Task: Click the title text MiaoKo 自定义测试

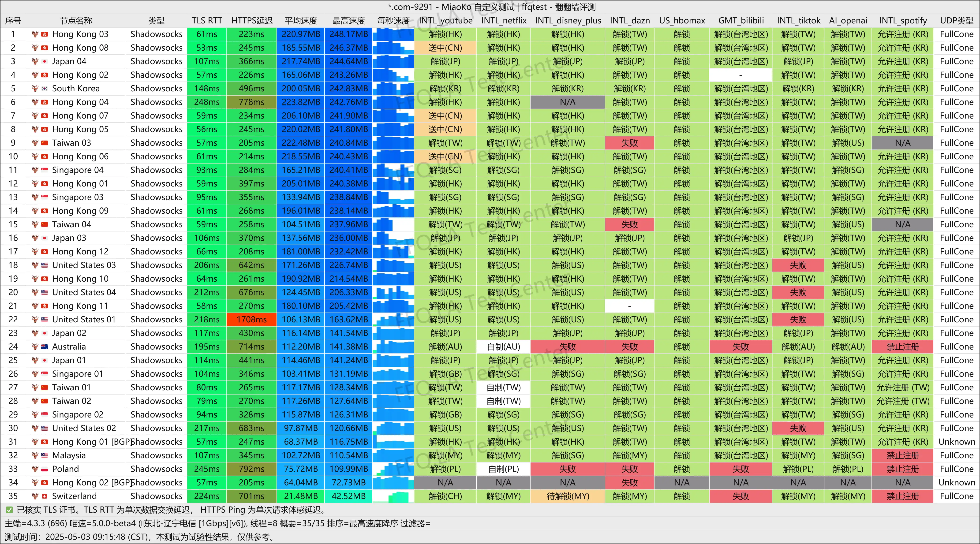Action: pos(478,7)
